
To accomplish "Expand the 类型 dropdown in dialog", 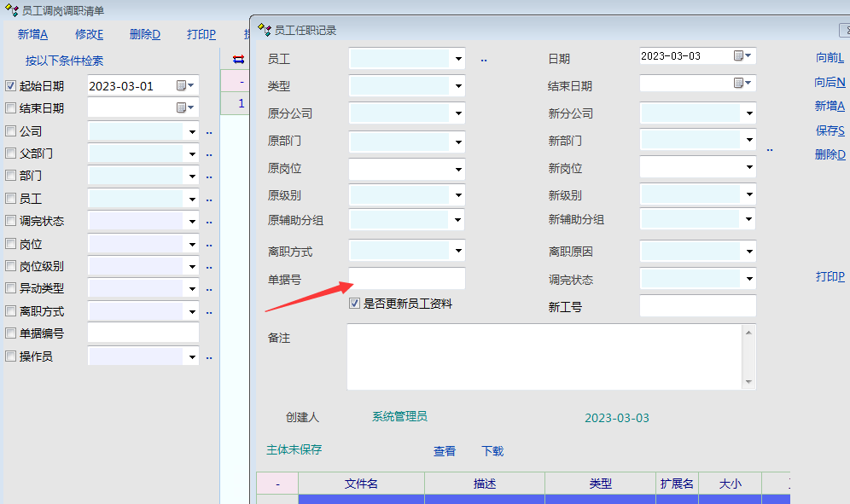I will [458, 86].
